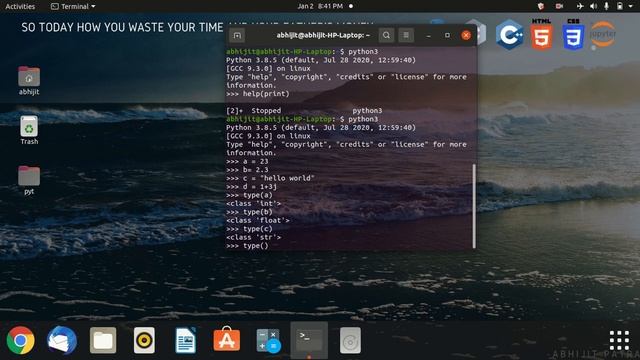The height and width of the screenshot is (360, 640).
Task: Click the "<class 'float'>" output line
Action: coord(258,220)
